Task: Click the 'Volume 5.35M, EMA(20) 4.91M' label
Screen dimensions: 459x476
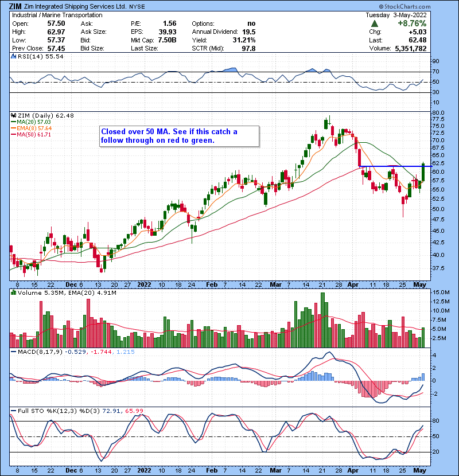Action: [67, 292]
